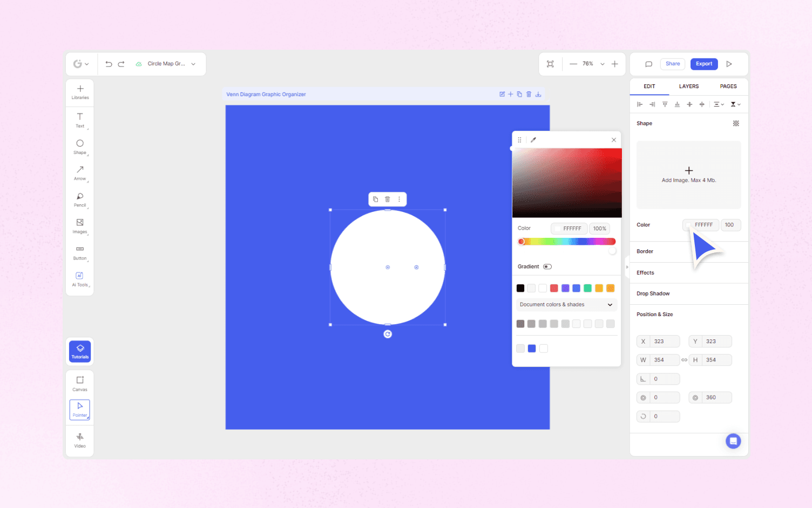Viewport: 812px width, 508px height.
Task: Switch to the LAYERS tab
Action: (x=689, y=86)
